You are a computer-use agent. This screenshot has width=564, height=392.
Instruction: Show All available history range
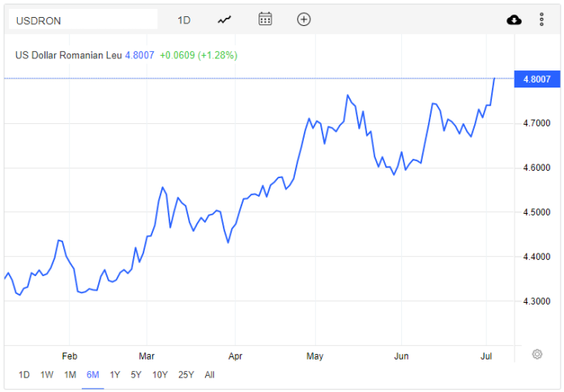coord(210,374)
